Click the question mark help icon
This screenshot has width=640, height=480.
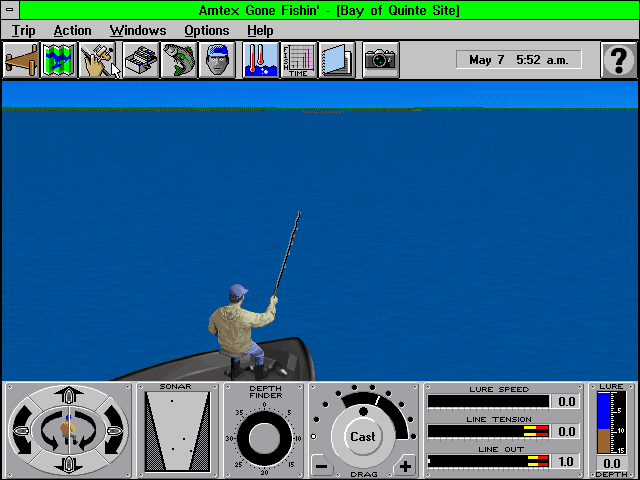pos(619,60)
